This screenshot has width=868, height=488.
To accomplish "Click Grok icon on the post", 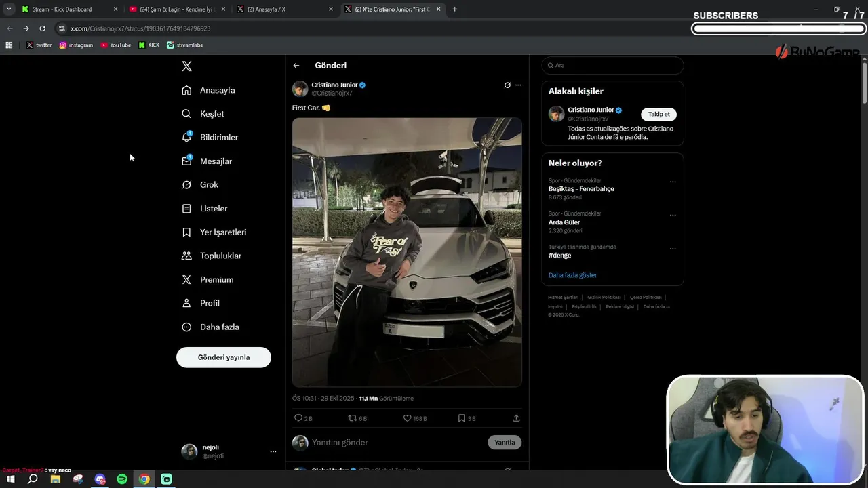I will [x=507, y=85].
